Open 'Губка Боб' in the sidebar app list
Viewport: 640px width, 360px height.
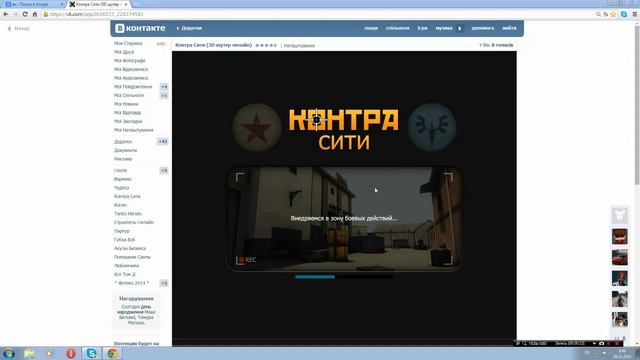click(x=124, y=240)
